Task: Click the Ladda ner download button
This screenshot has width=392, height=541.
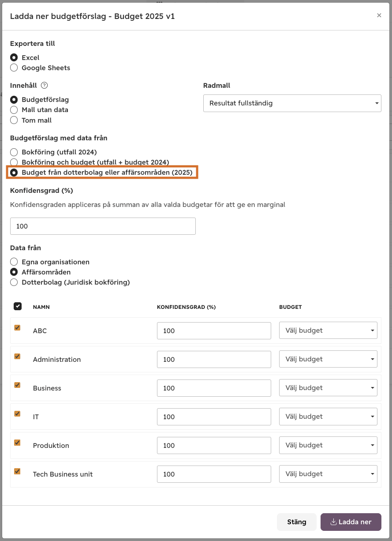Action: pyautogui.click(x=351, y=522)
